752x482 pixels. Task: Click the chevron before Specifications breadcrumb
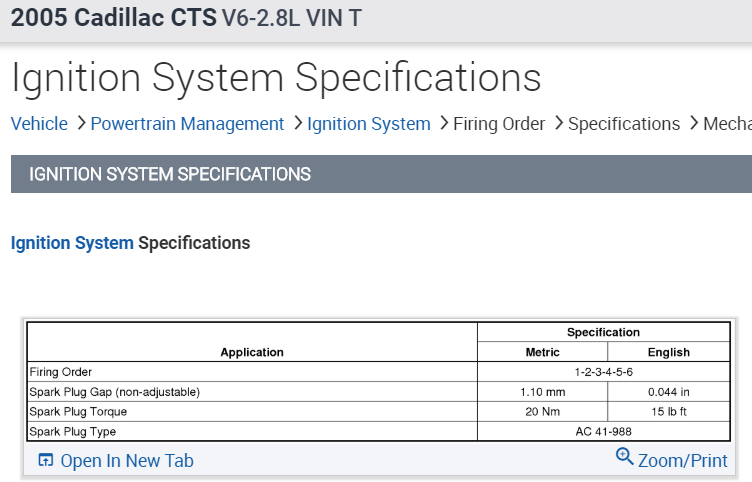tap(557, 124)
